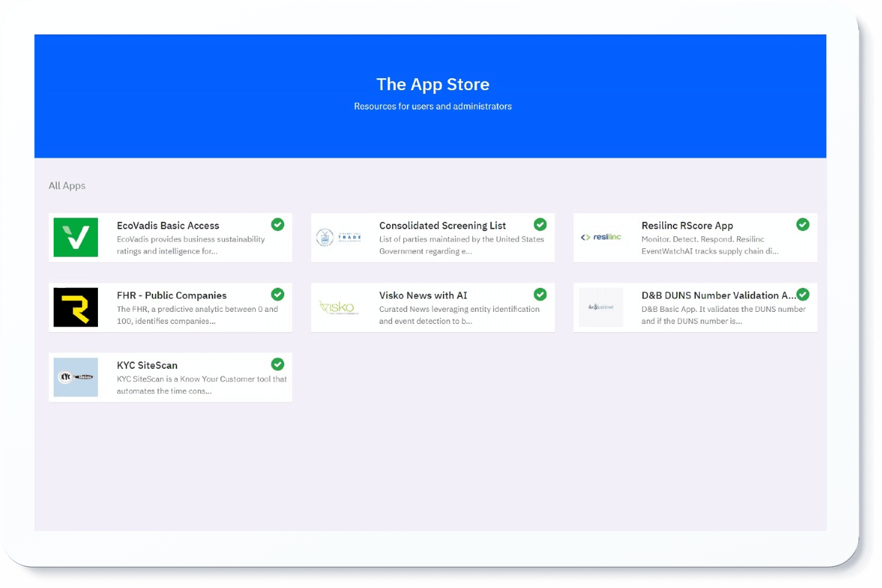Screen dimensions: 882x588
Task: Click green checkmark on KYC SiteScan
Action: point(278,364)
